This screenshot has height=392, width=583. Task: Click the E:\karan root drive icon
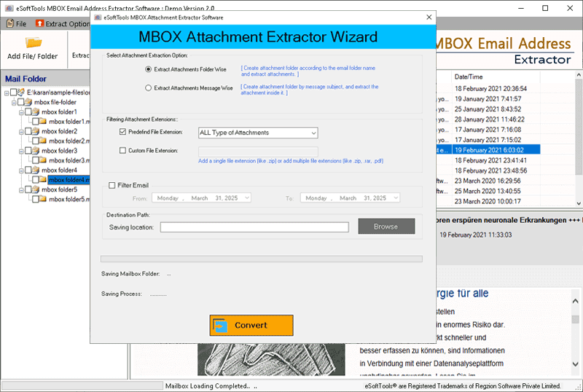[21, 92]
